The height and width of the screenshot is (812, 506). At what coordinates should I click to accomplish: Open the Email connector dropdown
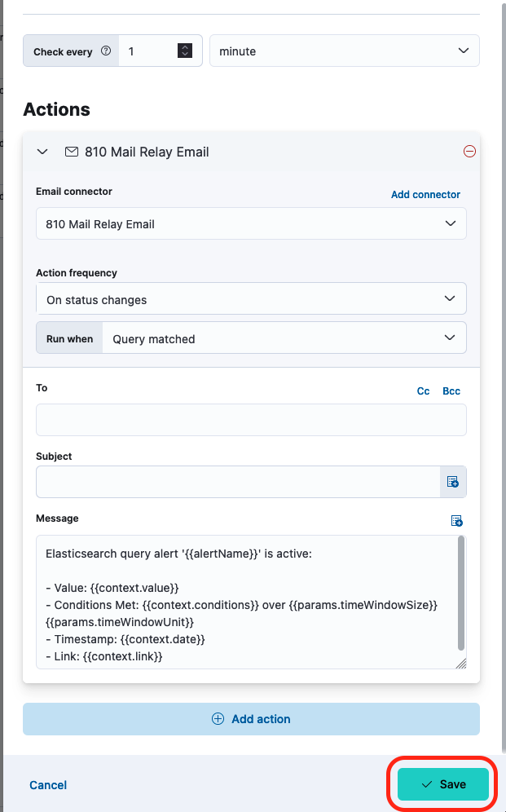[x=251, y=223]
